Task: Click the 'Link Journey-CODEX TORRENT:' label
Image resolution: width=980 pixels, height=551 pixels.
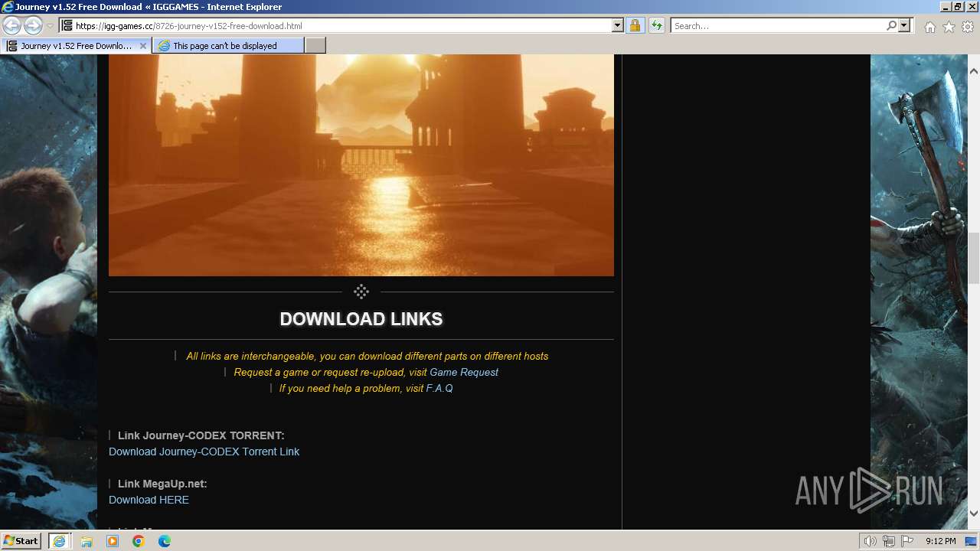Action: [201, 435]
